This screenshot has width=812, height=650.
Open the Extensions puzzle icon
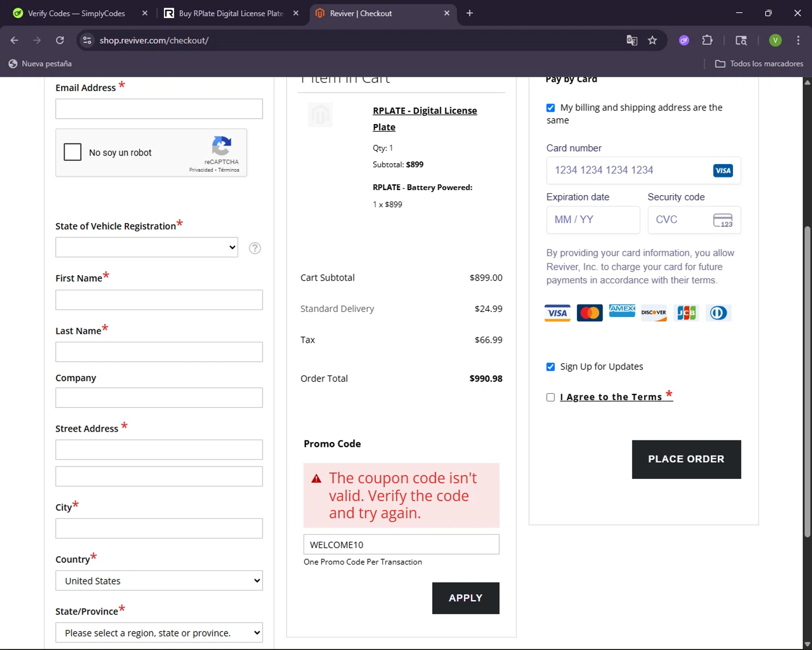click(707, 40)
